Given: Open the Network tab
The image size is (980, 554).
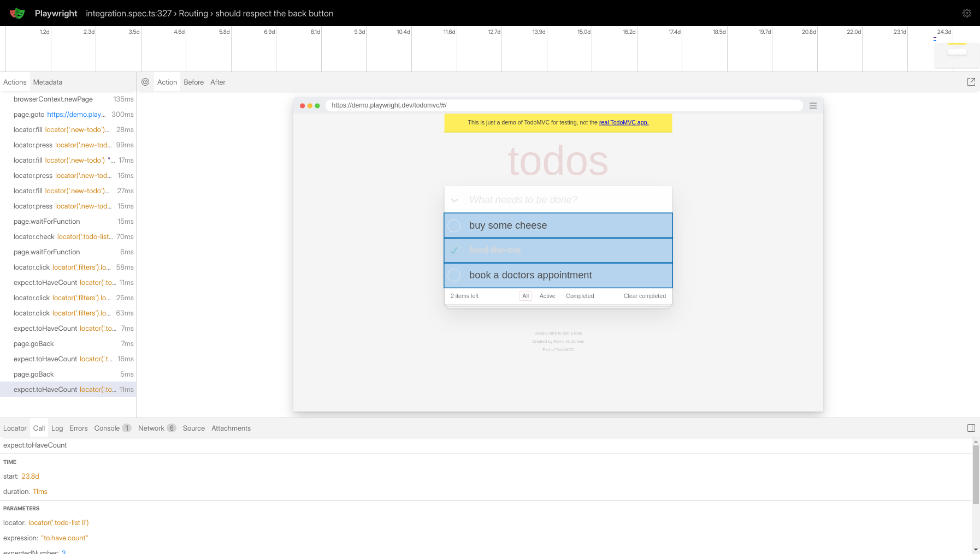Looking at the screenshot, I should pyautogui.click(x=152, y=428).
